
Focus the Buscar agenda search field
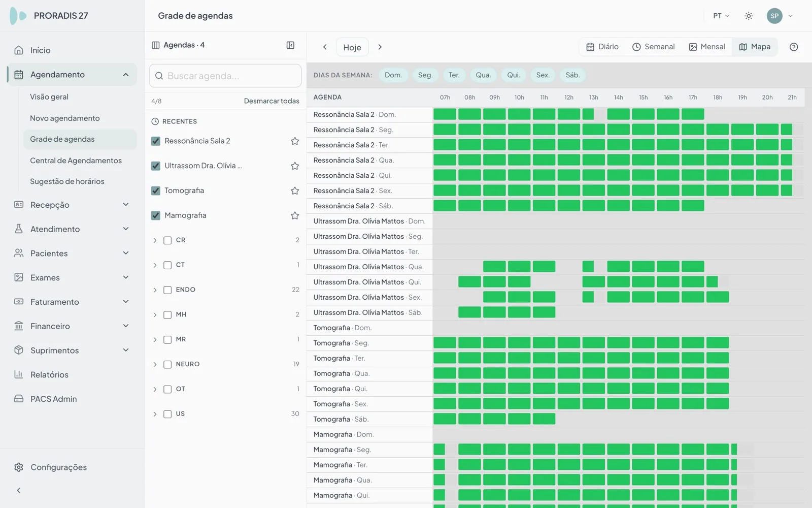click(225, 76)
